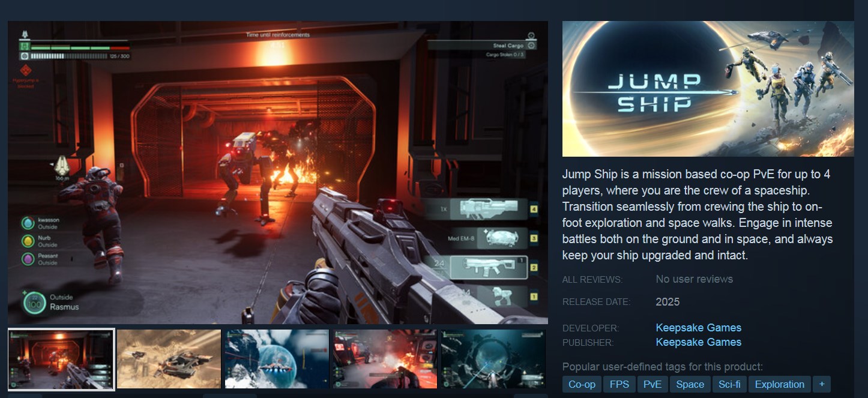
Task: Select the first thumbnail of the corridor firefight
Action: [61, 359]
